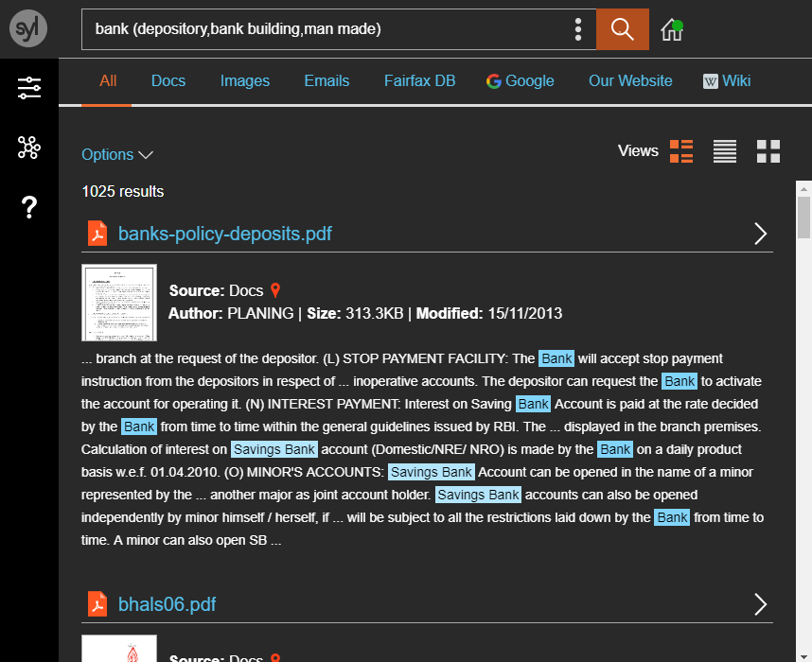Switch to detailed list view

(x=681, y=151)
